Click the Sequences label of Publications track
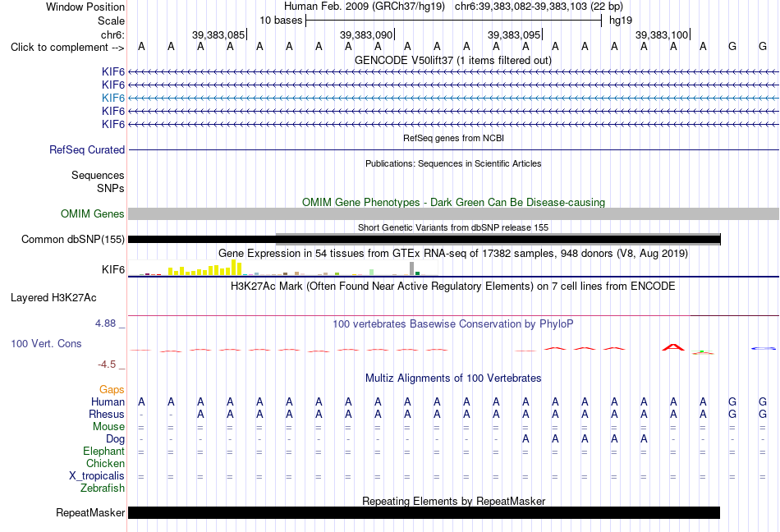Screen dimensions: 780x532 pyautogui.click(x=98, y=176)
